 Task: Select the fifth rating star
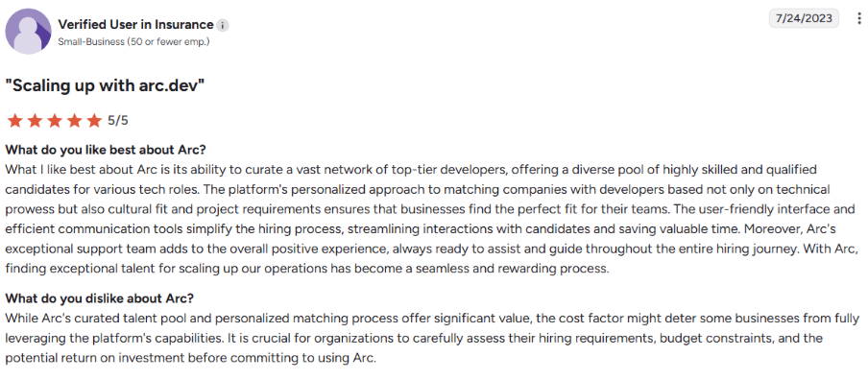click(x=94, y=120)
